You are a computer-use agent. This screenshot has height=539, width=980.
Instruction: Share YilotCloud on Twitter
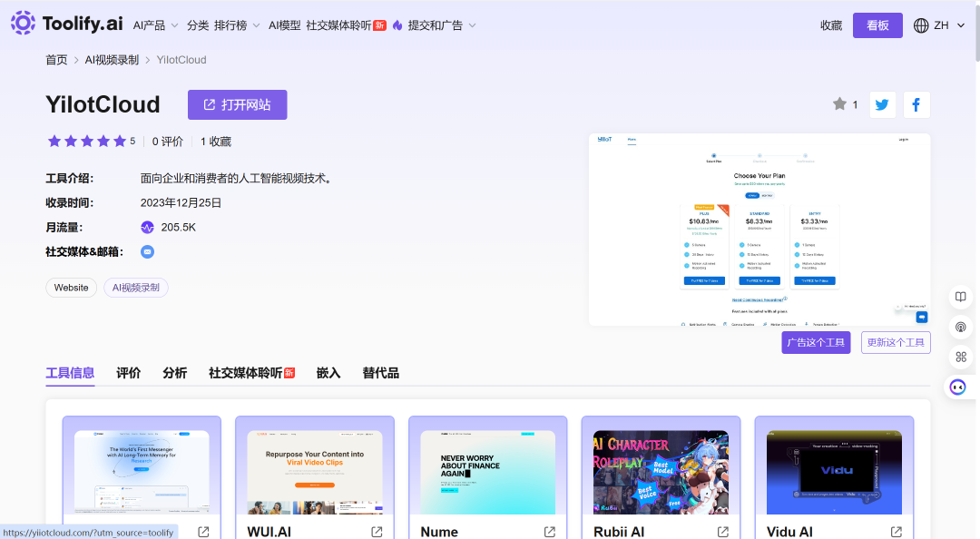click(882, 104)
